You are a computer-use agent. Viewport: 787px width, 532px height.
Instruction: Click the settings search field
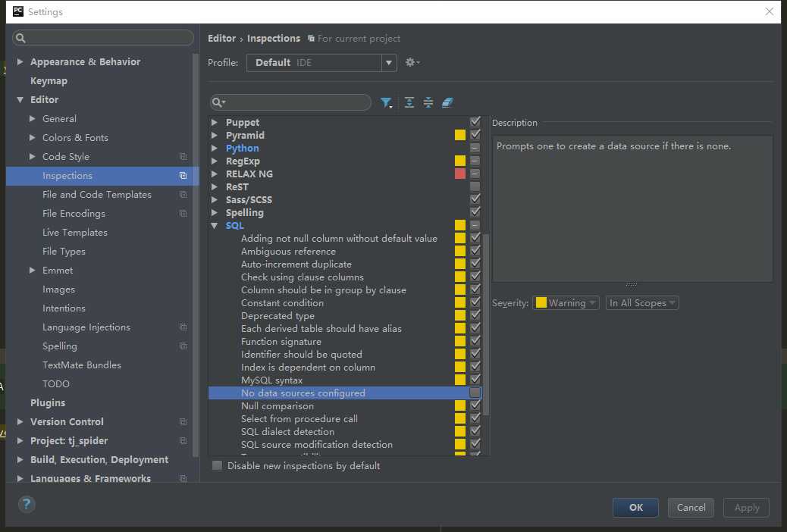103,38
